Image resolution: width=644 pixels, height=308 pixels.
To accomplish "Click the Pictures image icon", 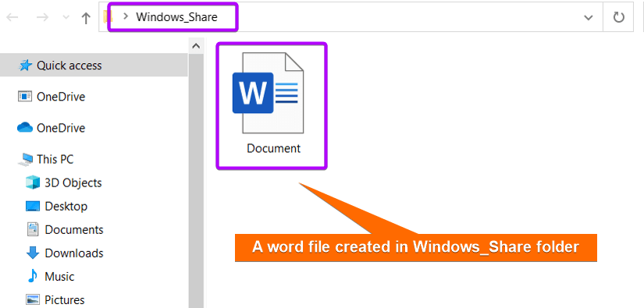I will 33,299.
